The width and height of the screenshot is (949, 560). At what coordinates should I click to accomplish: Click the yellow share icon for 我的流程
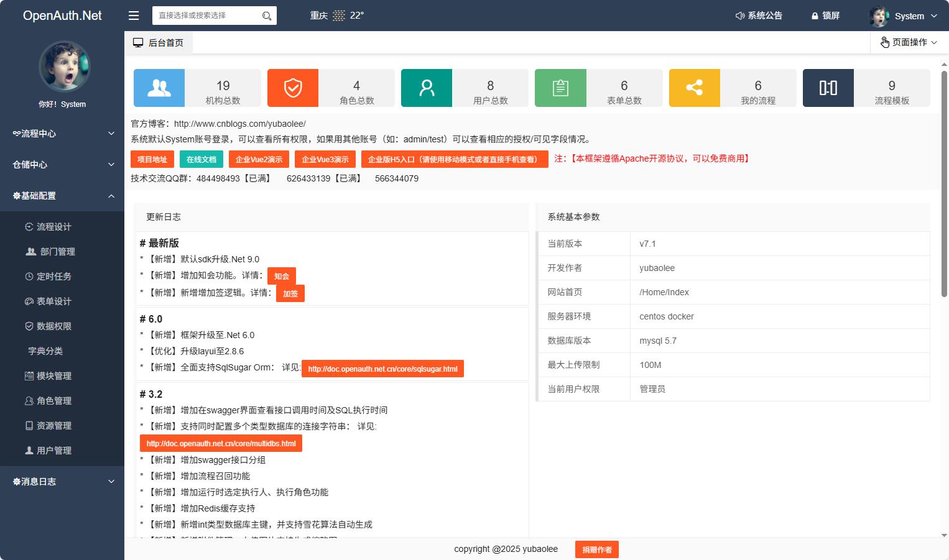(x=694, y=88)
